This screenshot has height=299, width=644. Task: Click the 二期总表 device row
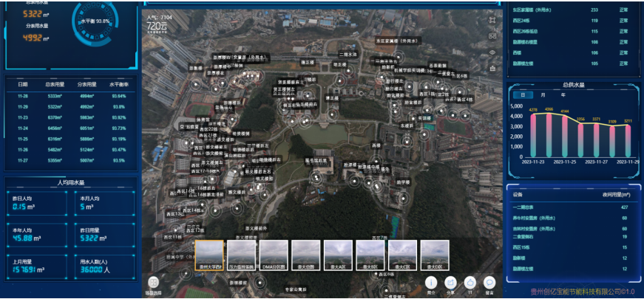(x=569, y=207)
